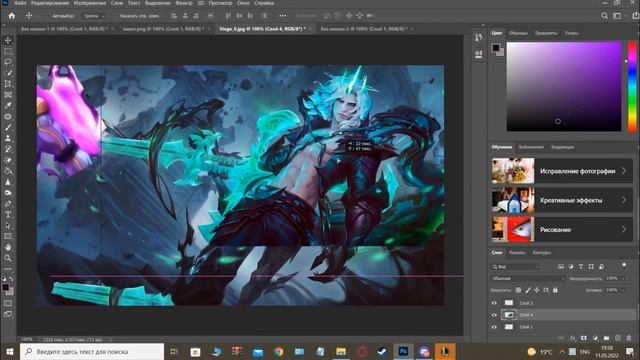Select the Brush tool

8,127
